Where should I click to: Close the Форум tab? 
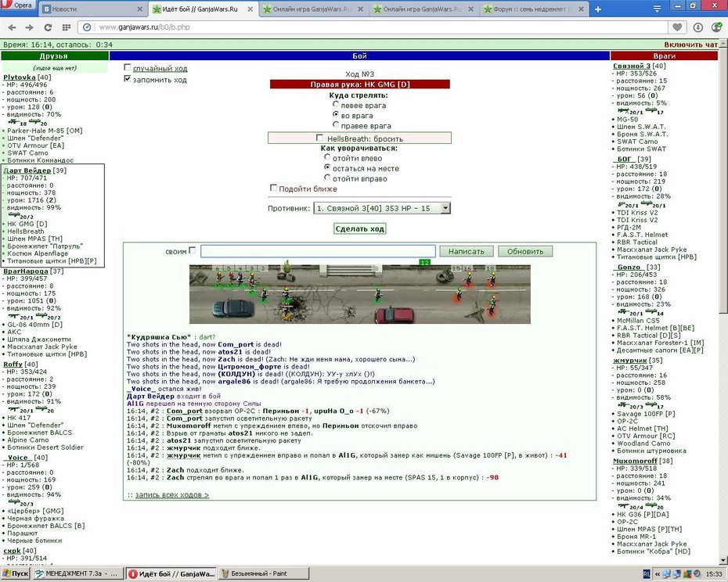click(x=582, y=9)
